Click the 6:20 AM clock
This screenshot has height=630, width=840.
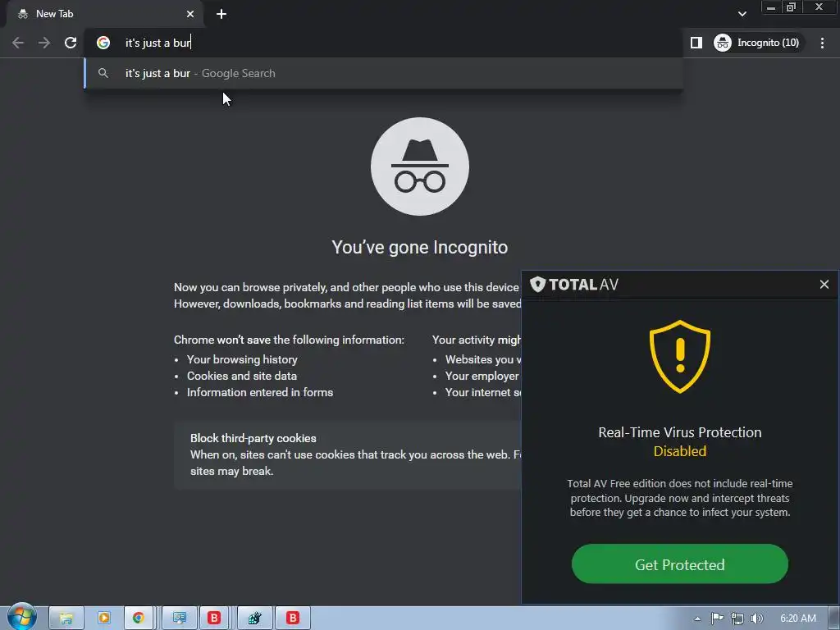coord(798,619)
